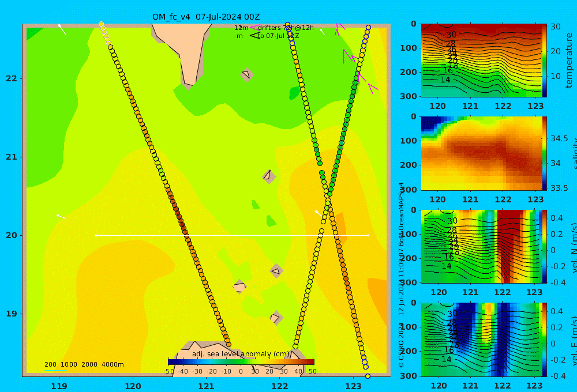Click the '34.5' tick on the salinity colorbar
The height and width of the screenshot is (392, 577).
559,138
